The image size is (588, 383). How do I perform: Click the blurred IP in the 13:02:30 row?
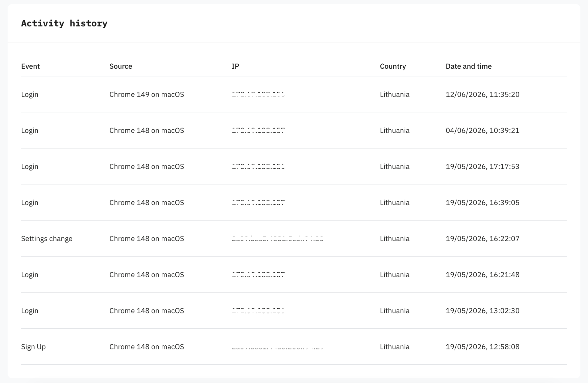258,311
